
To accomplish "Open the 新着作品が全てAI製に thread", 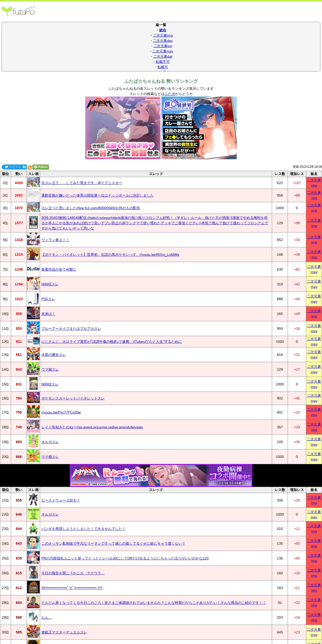I will 59,269.
